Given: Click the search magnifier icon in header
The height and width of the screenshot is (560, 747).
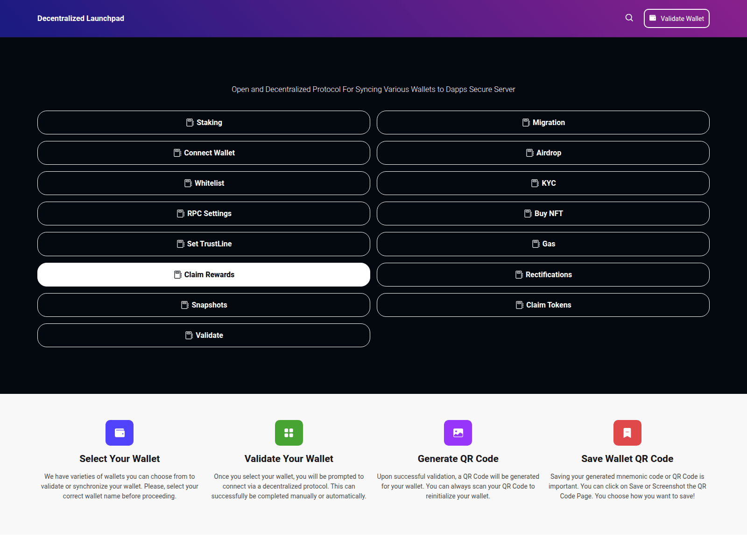Looking at the screenshot, I should point(629,18).
